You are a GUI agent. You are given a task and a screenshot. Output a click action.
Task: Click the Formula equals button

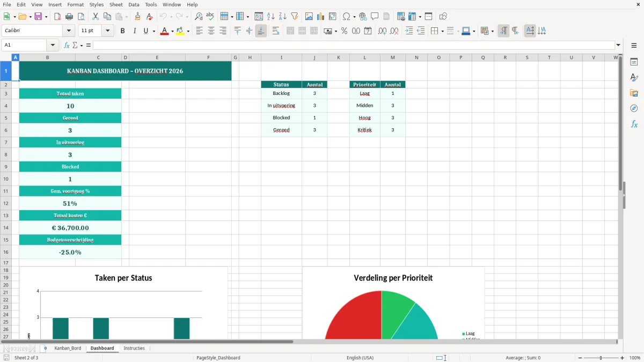(x=89, y=45)
